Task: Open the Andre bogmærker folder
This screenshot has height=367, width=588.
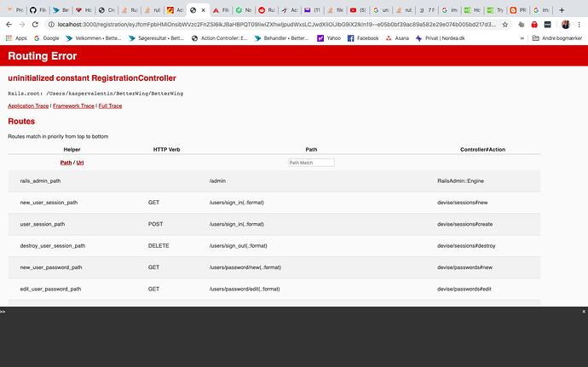Action: [x=556, y=38]
